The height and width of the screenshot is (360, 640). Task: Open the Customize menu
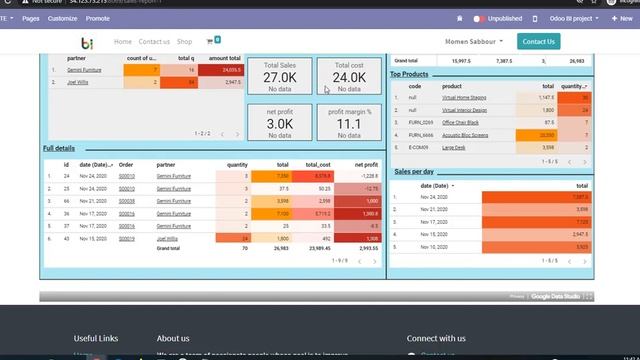click(x=62, y=18)
